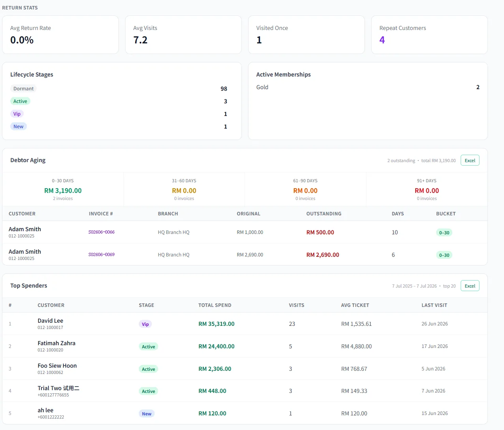Click the OUTSTANDING column header

[x=324, y=214]
